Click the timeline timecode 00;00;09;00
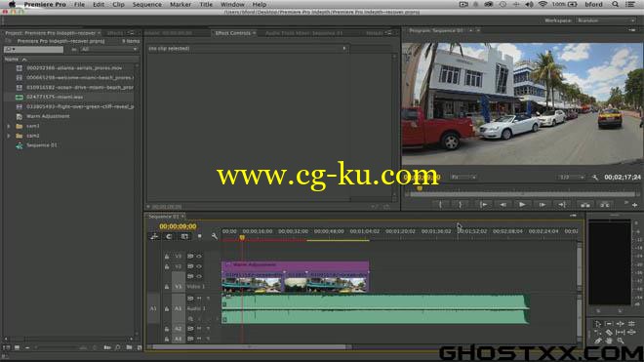Image resolution: width=644 pixels, height=362 pixels. (x=178, y=226)
